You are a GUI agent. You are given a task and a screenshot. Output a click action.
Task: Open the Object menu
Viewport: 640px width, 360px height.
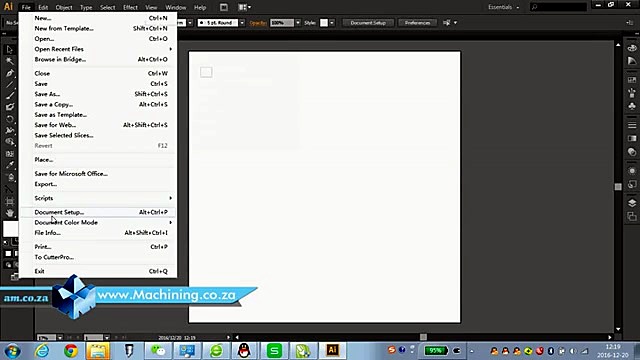coord(64,7)
